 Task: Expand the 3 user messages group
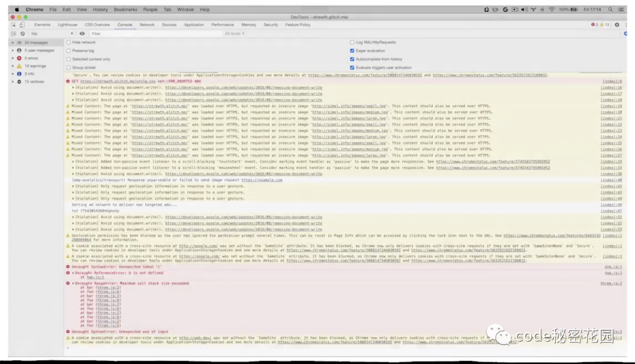click(x=12, y=51)
